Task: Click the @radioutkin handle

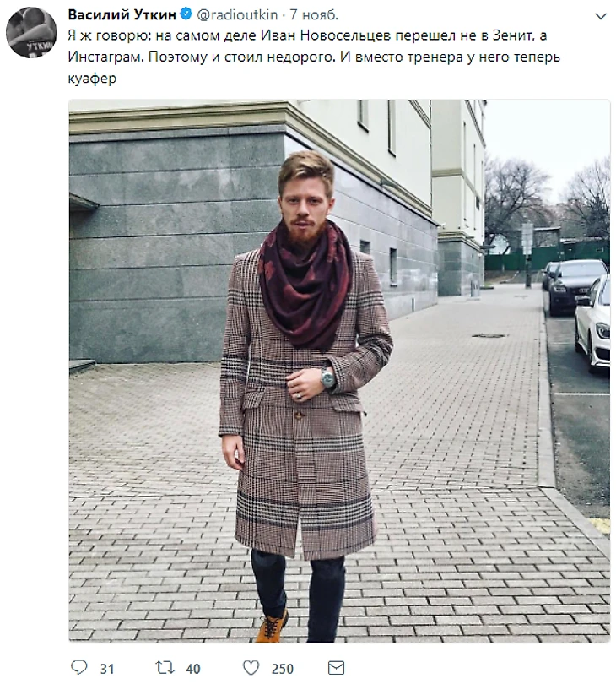Action: (x=237, y=14)
